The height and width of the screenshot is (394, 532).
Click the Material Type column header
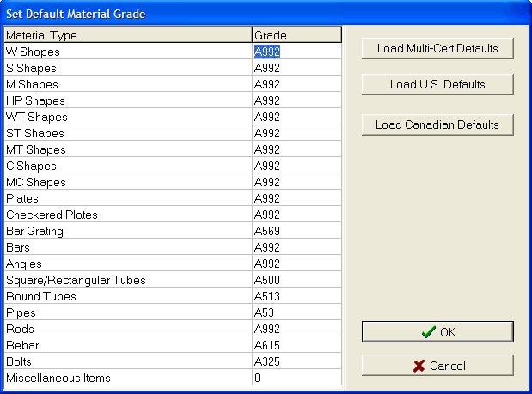pos(128,35)
